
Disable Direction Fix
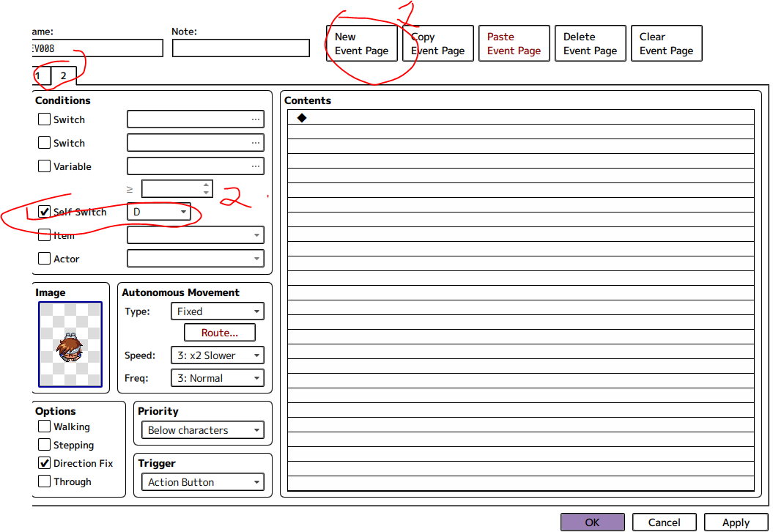pos(43,462)
